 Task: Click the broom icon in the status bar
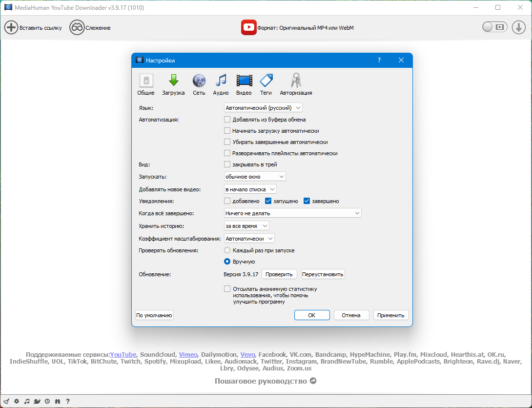coord(6,401)
